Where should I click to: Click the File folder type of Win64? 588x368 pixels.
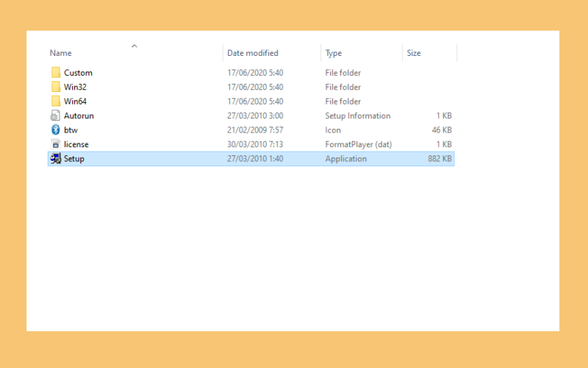[x=343, y=101]
